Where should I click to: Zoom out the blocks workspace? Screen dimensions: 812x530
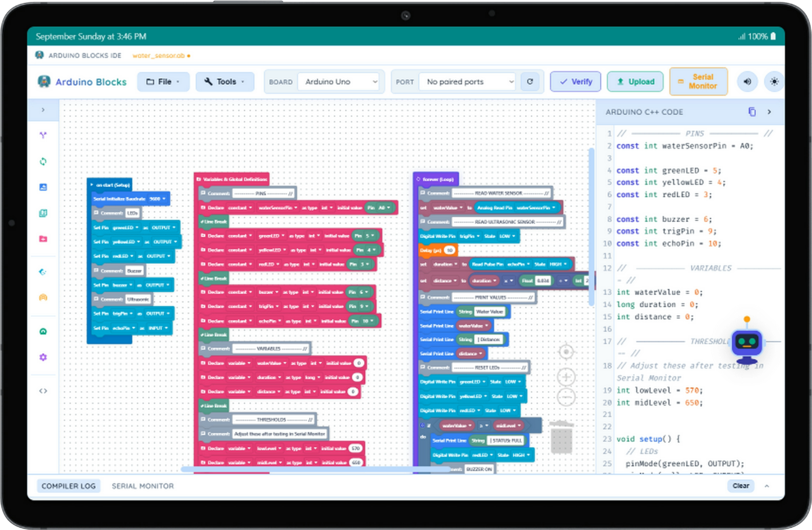tap(566, 397)
